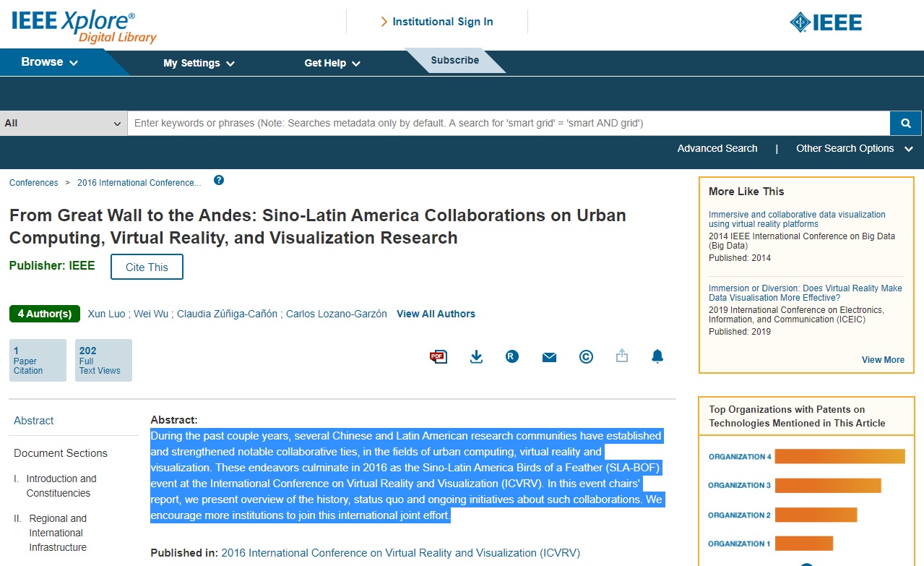Set an alert using the bell icon
Screen dimensions: 924x566
(657, 356)
